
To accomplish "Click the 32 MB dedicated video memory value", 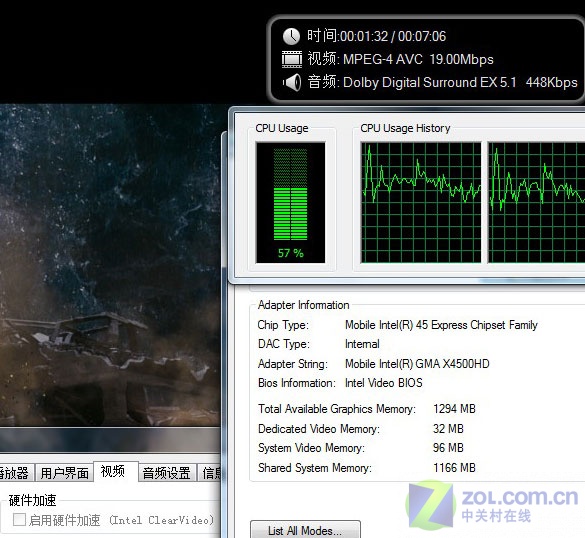I will (x=448, y=429).
